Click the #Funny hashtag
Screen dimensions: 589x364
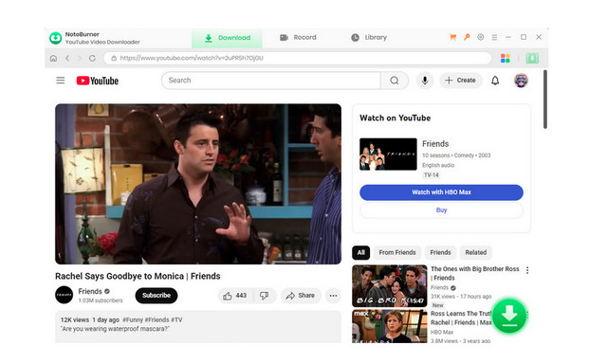click(x=133, y=319)
